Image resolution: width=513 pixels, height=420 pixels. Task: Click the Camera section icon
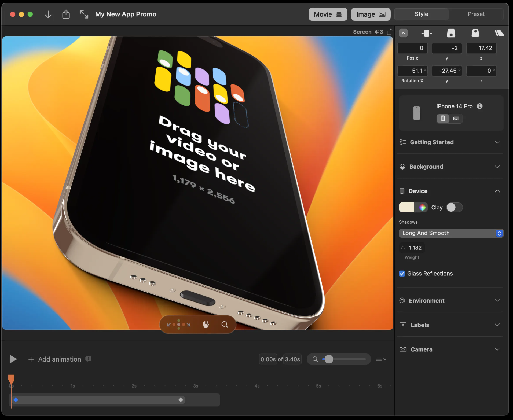click(403, 349)
